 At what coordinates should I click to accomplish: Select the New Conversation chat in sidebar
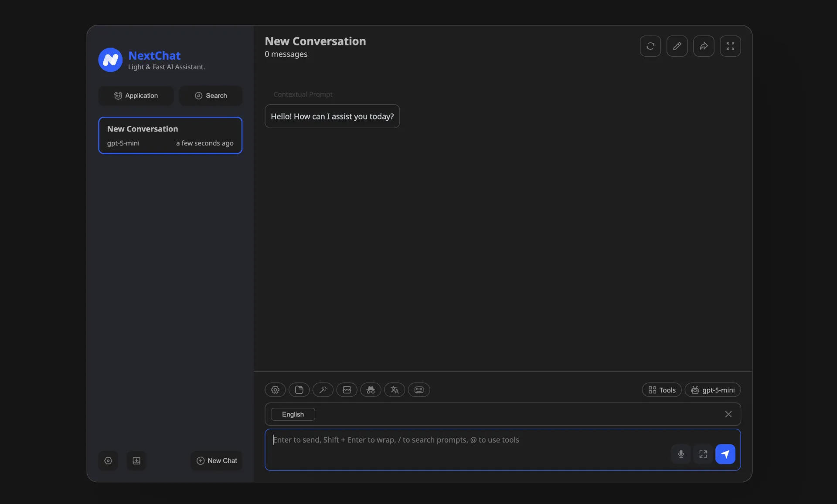[170, 135]
